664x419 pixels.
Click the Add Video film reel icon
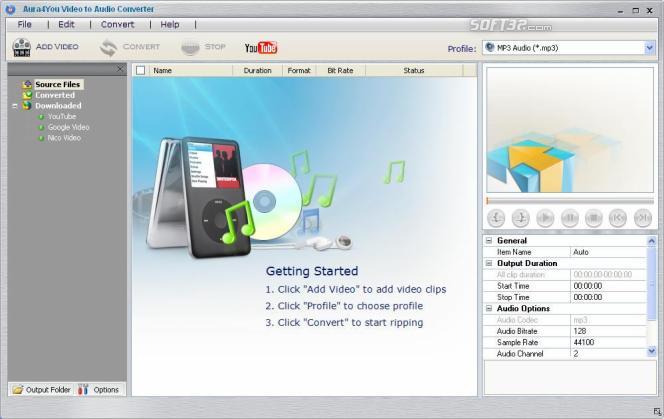(22, 47)
